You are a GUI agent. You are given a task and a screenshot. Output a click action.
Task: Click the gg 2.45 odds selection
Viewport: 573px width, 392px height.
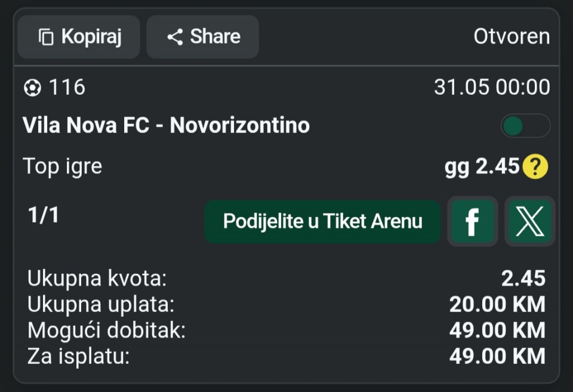(x=482, y=166)
